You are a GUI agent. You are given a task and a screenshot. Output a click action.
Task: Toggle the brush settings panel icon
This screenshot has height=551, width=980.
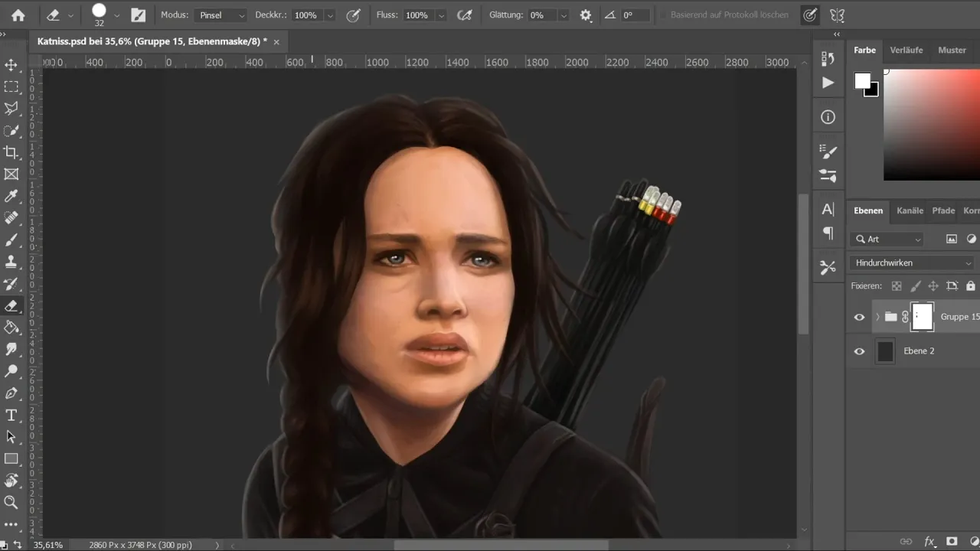coord(138,15)
